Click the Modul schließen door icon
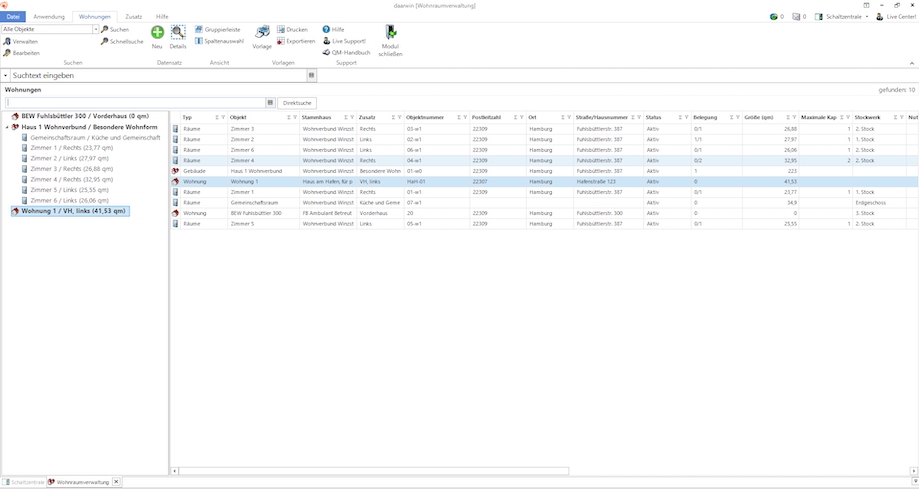Image resolution: width=919 pixels, height=489 pixels. click(390, 32)
